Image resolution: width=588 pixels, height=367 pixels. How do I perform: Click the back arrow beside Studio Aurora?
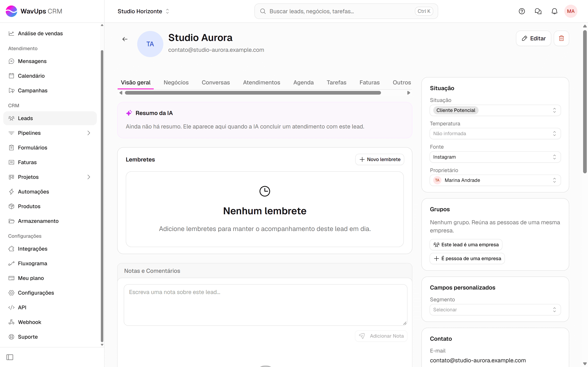[125, 39]
